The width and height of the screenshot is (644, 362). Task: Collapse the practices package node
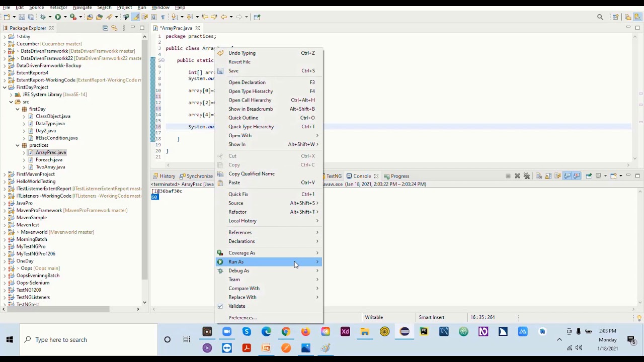coord(18,145)
